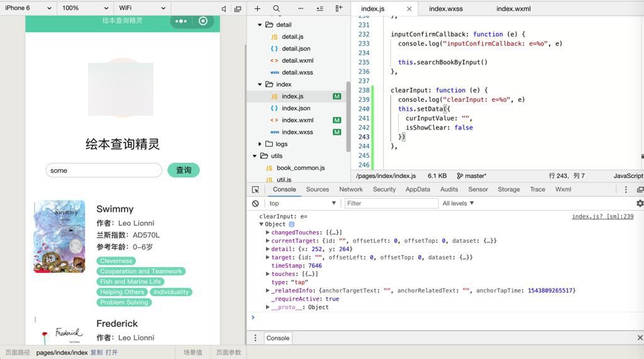Open the Audits devtools tab

click(x=449, y=189)
